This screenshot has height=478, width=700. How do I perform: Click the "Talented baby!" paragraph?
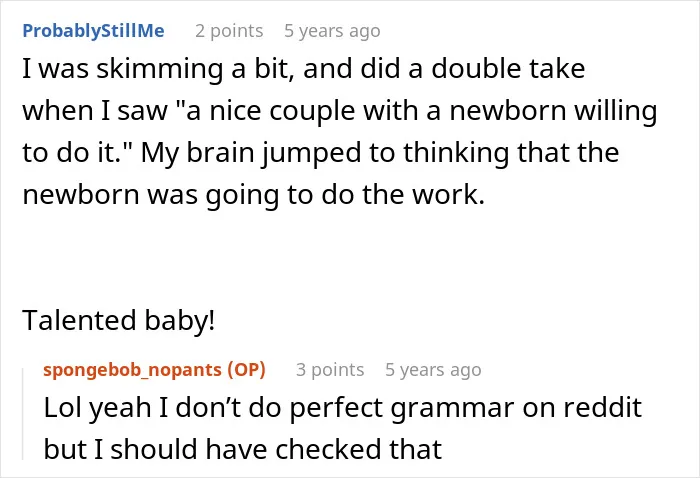(x=119, y=320)
